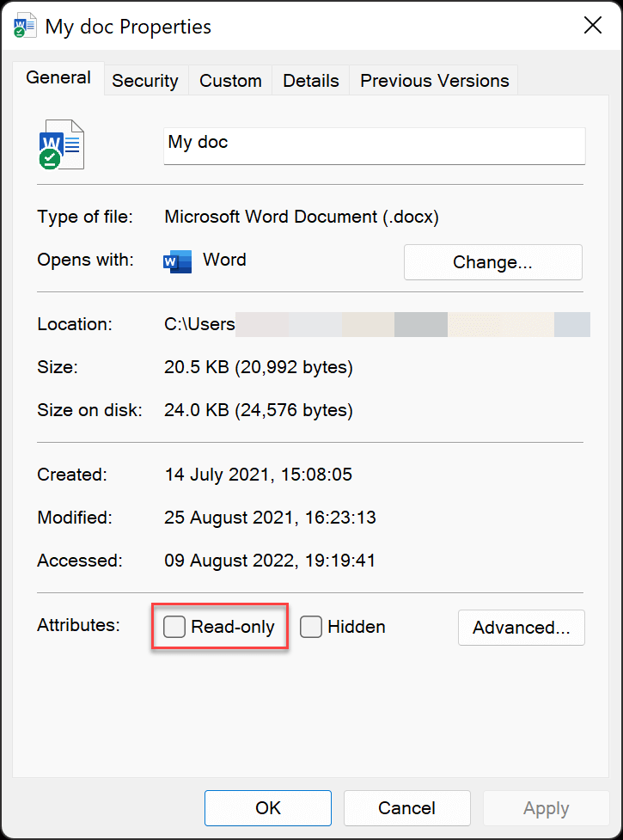Click the Word document icon in title bar
623x840 pixels.
point(26,26)
